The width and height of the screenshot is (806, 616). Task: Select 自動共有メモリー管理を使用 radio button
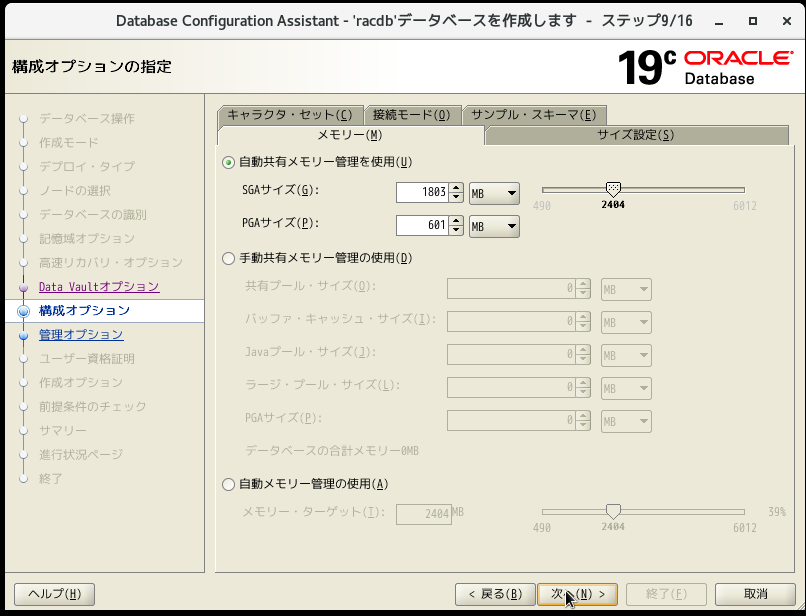[x=228, y=162]
